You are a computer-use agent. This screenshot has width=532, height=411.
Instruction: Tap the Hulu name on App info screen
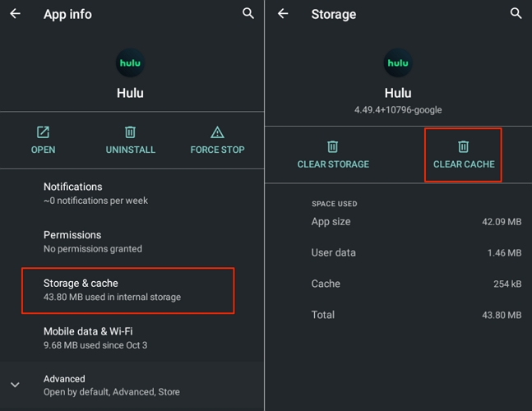point(130,93)
